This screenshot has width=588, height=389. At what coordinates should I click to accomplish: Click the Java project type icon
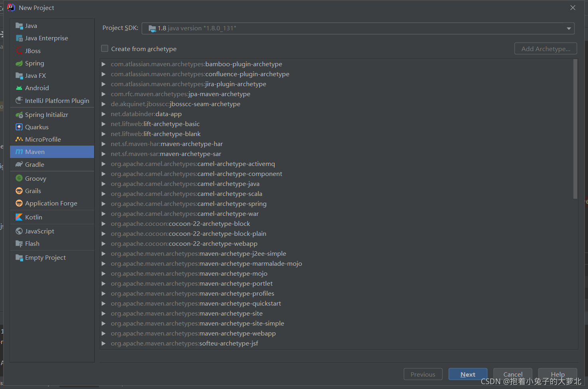click(x=19, y=26)
